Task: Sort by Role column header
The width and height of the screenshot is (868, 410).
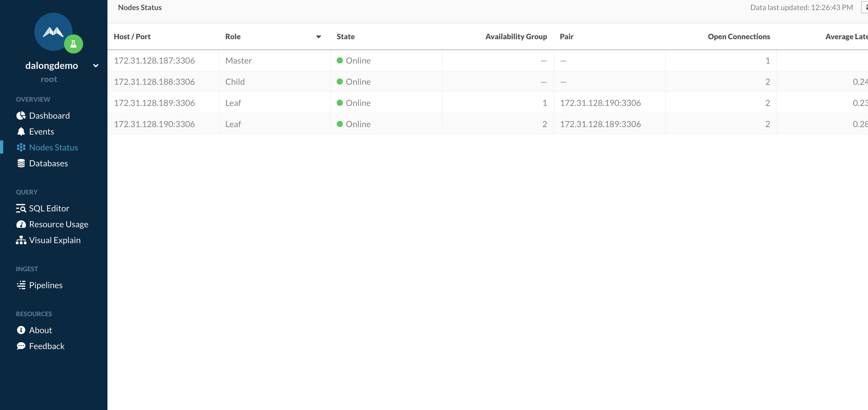Action: pyautogui.click(x=233, y=36)
